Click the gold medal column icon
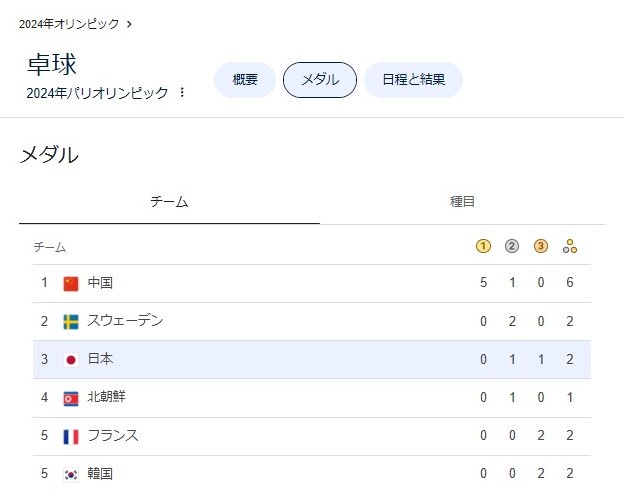Viewport: 624px width, 494px height. point(483,246)
